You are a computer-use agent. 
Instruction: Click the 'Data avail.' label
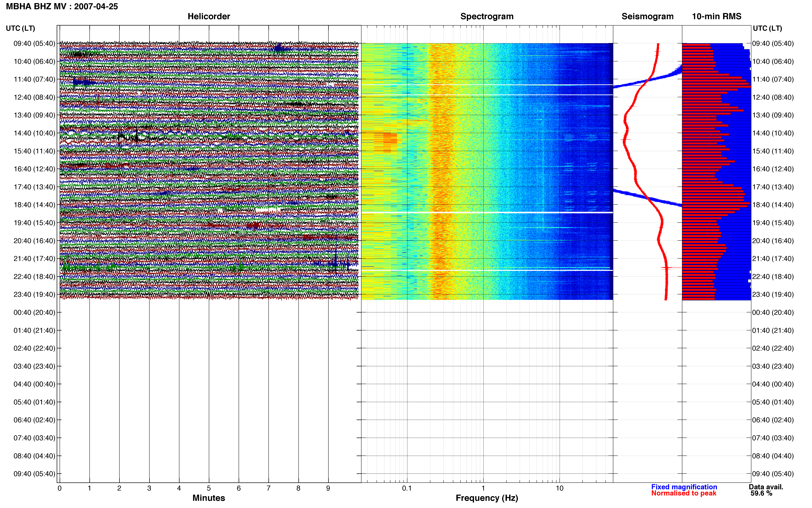point(766,487)
